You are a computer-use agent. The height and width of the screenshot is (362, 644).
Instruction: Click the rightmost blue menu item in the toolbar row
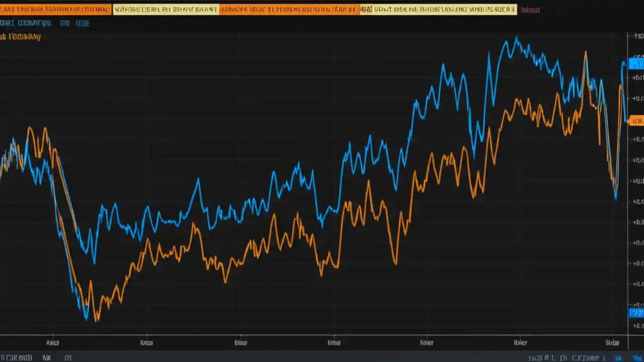(83, 23)
